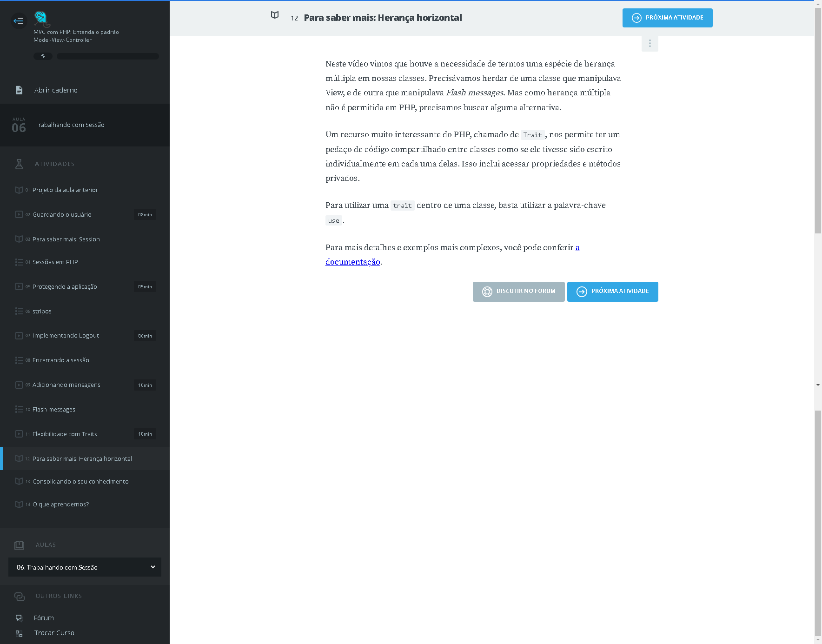This screenshot has width=822, height=644.
Task: Click the course progress bar
Action: (x=107, y=56)
